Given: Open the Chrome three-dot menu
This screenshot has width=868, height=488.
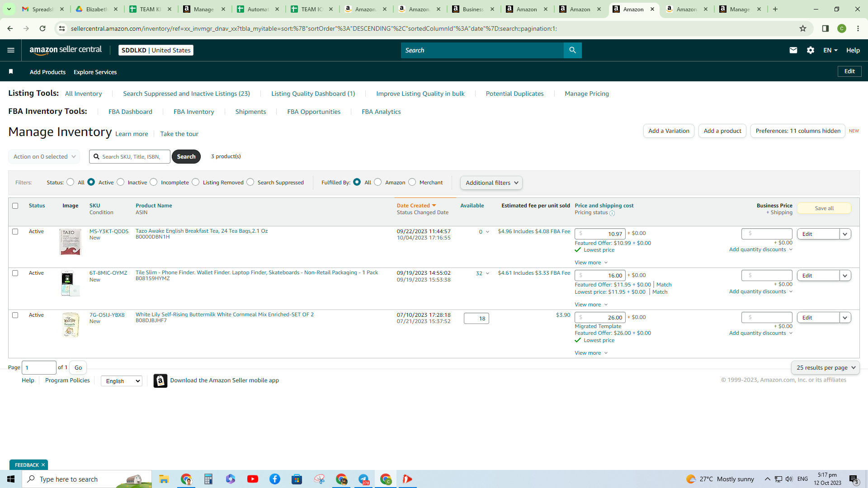Looking at the screenshot, I should (858, 28).
